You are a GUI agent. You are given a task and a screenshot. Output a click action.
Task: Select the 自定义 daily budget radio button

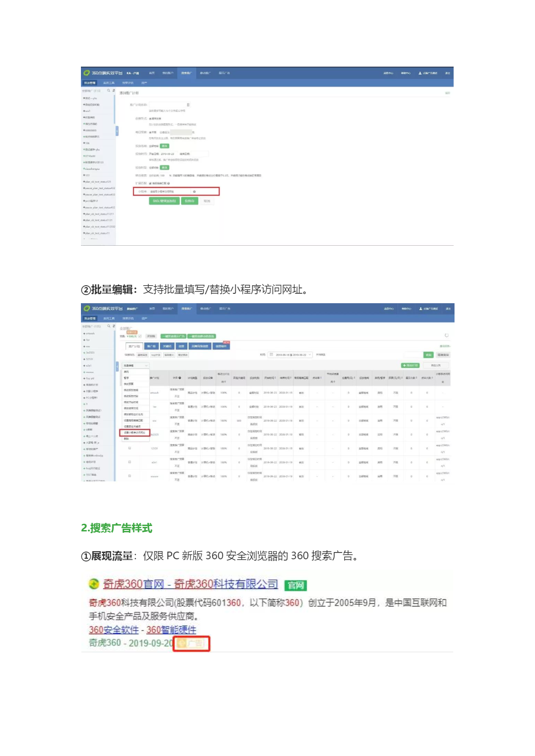[x=161, y=133]
